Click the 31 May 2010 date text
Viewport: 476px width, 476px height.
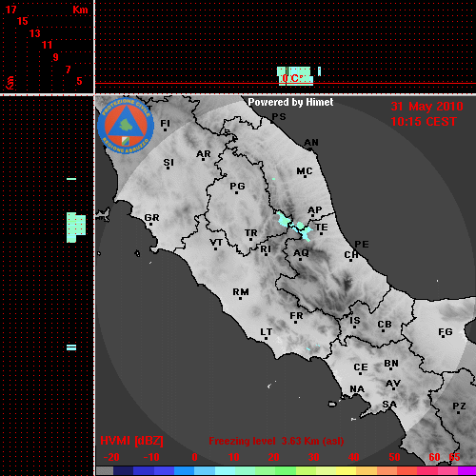[x=426, y=107]
